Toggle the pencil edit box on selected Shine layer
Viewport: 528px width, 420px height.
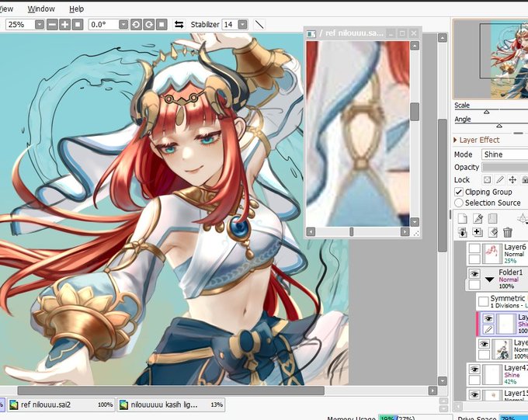coord(488,330)
